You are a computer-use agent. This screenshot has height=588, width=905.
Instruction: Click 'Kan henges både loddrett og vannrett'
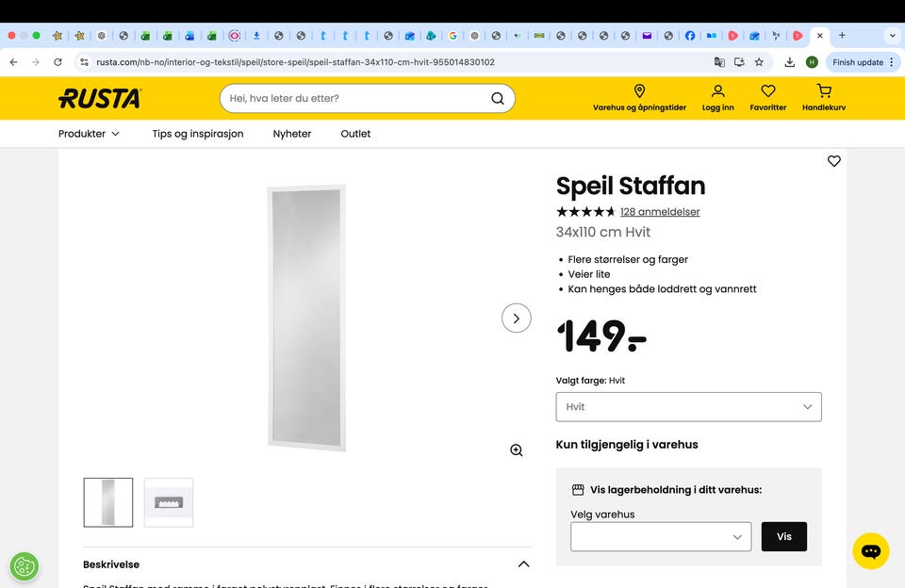pos(662,289)
